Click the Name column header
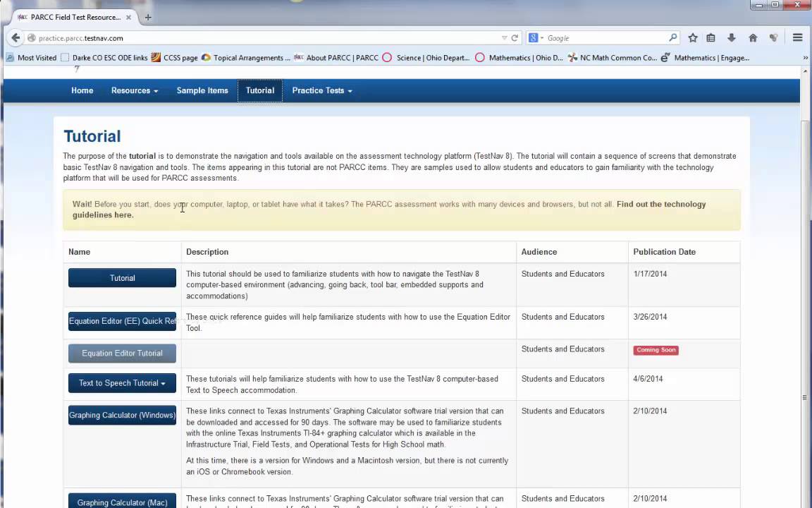The image size is (812, 508). (79, 252)
